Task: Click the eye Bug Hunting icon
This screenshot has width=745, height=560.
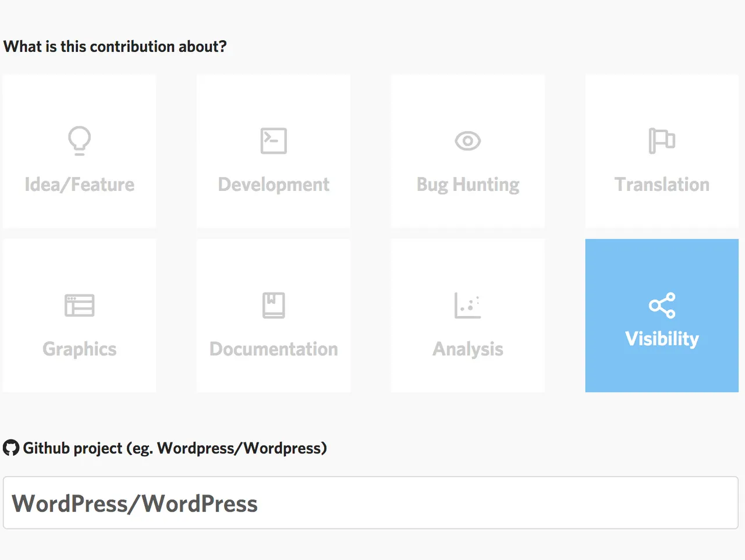Action: tap(467, 141)
